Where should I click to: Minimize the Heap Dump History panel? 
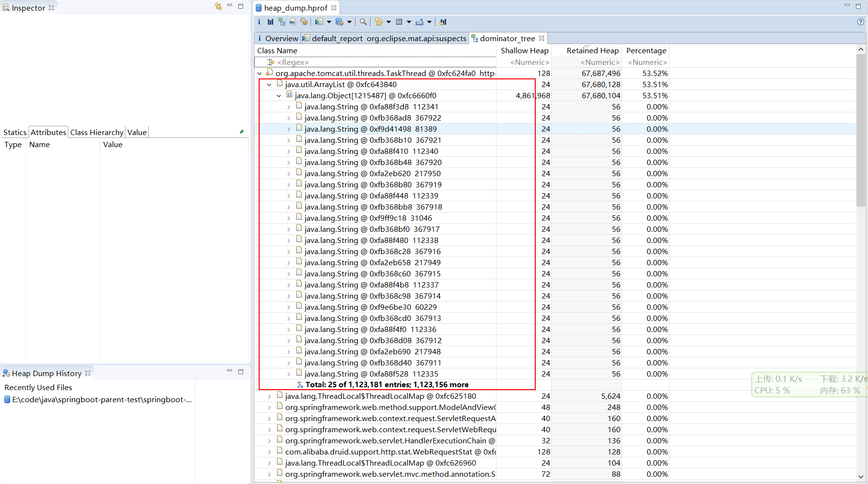(230, 371)
